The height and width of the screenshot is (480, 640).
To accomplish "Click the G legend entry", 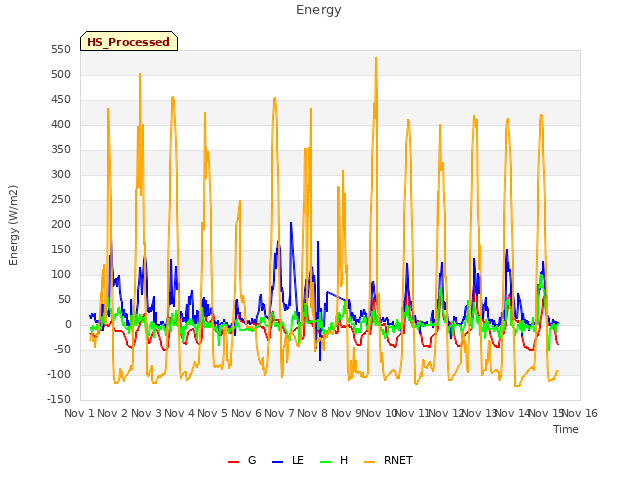I will 242,460.
